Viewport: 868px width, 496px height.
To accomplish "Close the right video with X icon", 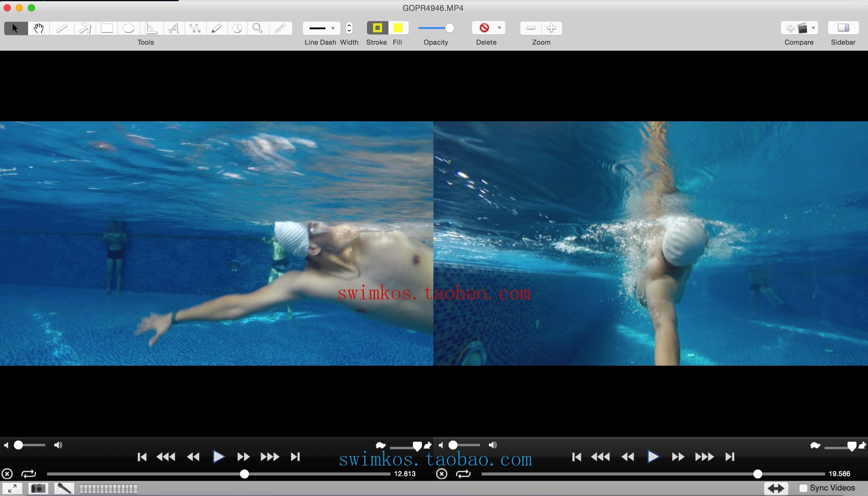I will tap(442, 474).
